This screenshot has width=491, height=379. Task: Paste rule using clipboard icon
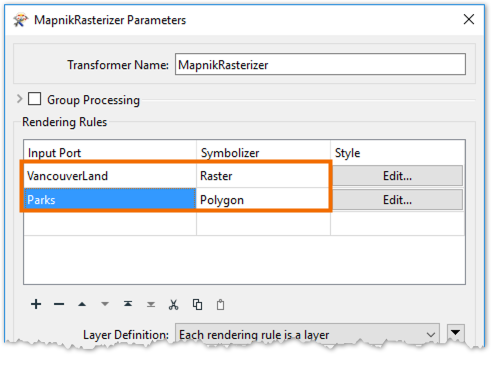tap(220, 305)
